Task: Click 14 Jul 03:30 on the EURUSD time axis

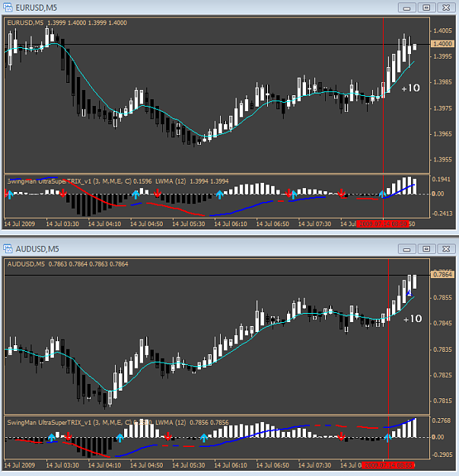Action: [62, 224]
